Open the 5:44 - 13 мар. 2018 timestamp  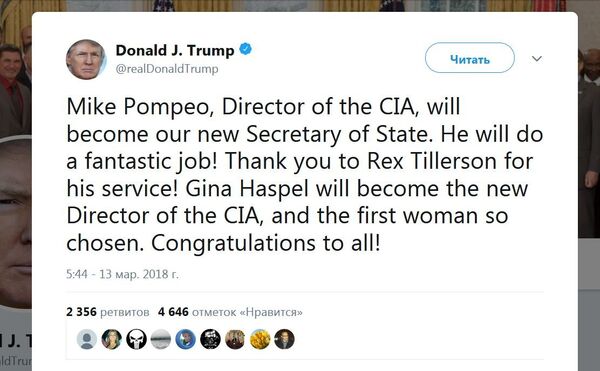(x=122, y=274)
